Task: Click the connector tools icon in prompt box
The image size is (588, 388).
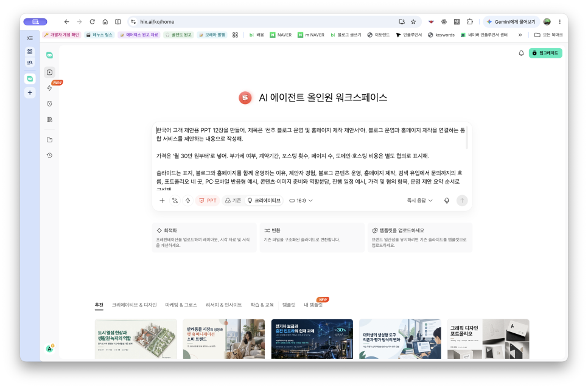Action: point(175,201)
